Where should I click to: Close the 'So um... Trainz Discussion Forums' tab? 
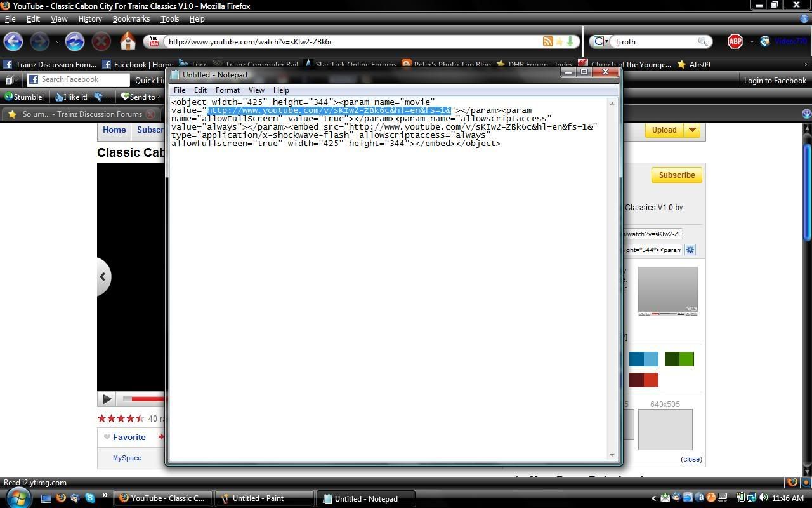[150, 114]
